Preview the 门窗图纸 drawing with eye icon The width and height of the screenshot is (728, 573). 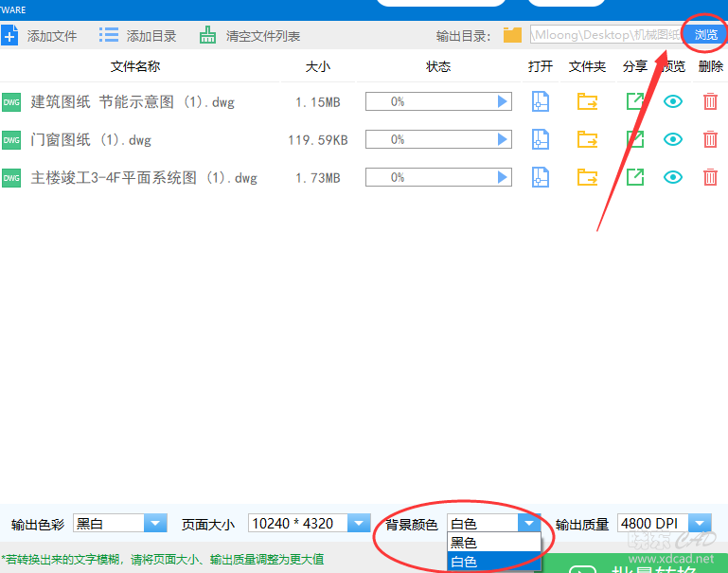[673, 140]
